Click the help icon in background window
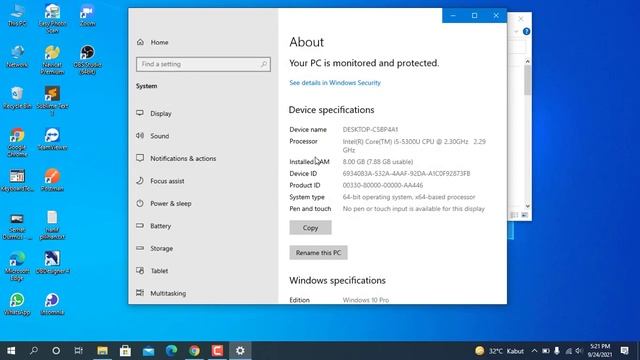Image resolution: width=640 pixels, height=360 pixels. click(x=527, y=31)
